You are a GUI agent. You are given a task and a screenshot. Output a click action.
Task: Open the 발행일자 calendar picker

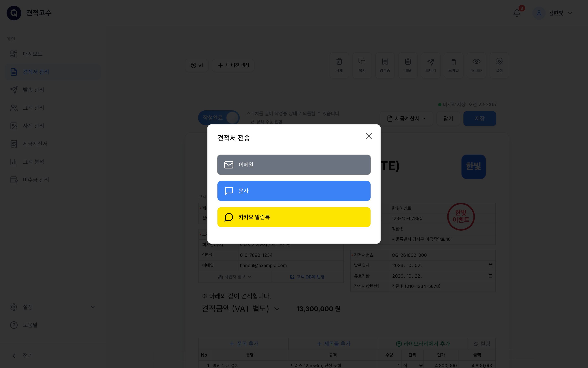[490, 265]
